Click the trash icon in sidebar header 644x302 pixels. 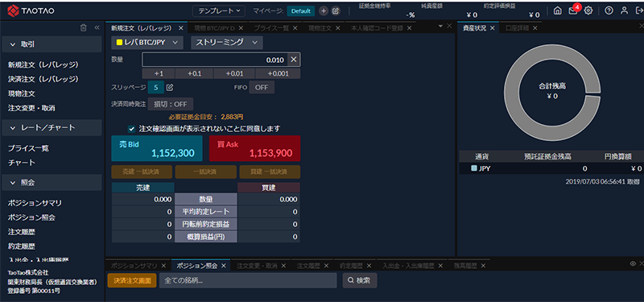pos(84,27)
